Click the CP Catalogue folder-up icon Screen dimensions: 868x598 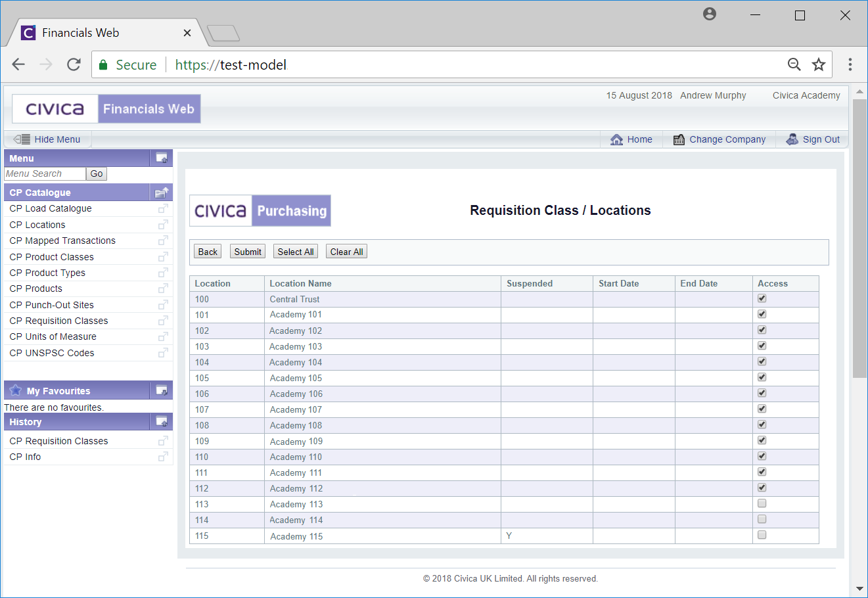162,193
